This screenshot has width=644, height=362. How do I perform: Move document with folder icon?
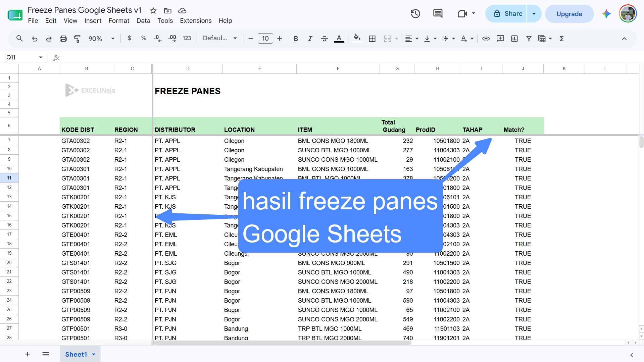click(167, 10)
